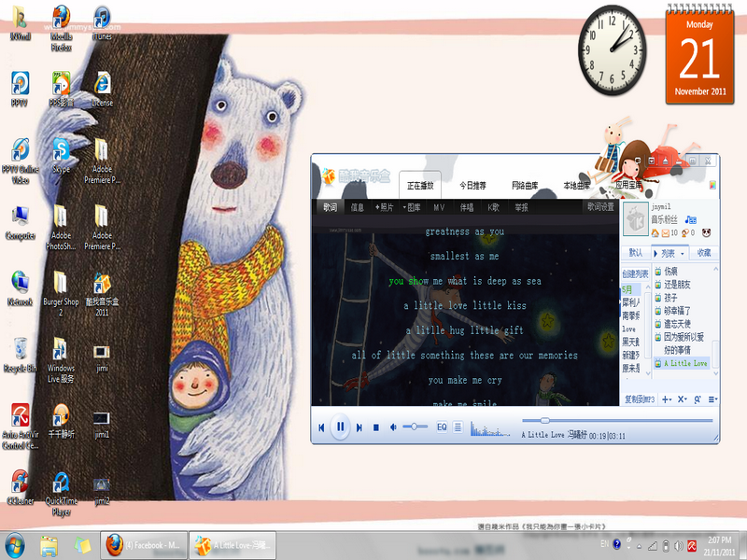
Task: Select the song 够幸福了
Action: point(677,311)
